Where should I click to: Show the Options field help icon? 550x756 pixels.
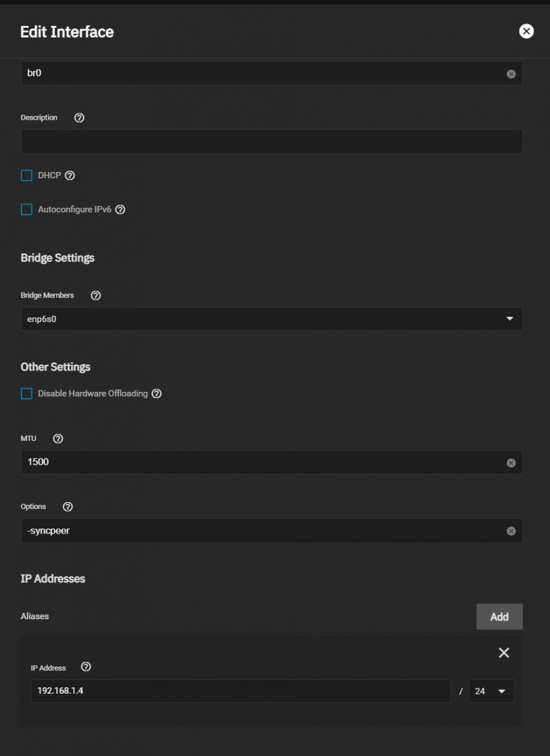coord(68,507)
